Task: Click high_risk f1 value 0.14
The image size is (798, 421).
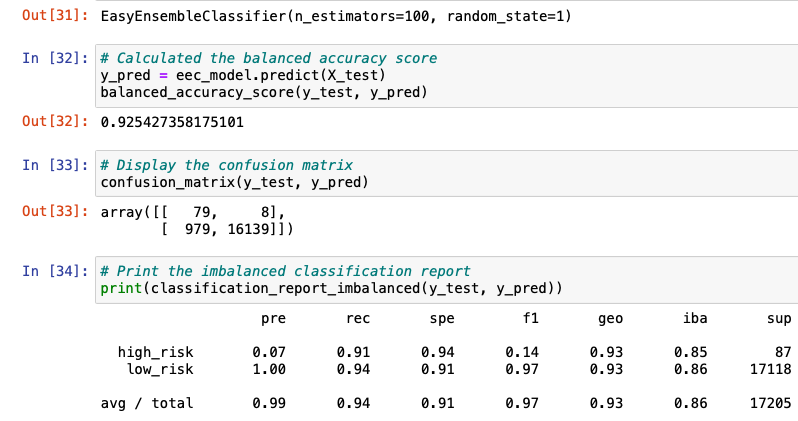Action: [x=522, y=352]
